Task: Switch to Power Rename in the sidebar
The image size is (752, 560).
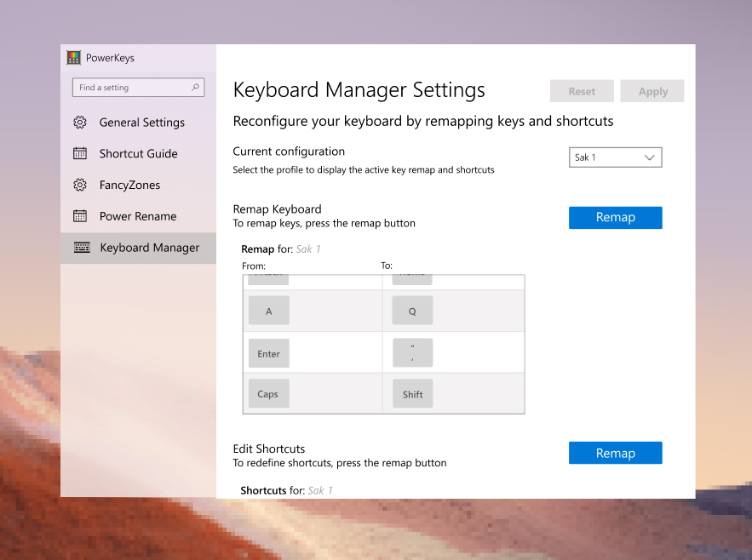Action: pos(136,216)
